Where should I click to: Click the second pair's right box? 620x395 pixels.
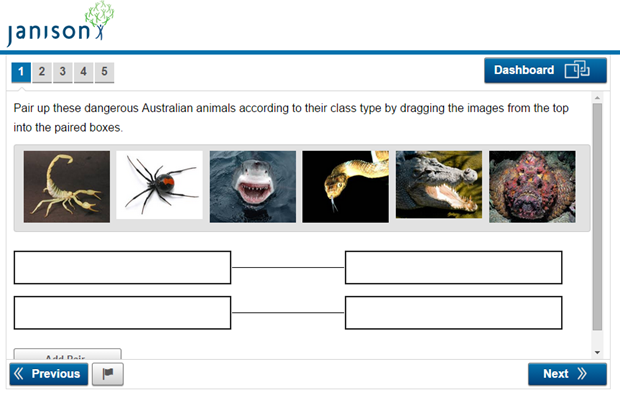(x=454, y=313)
